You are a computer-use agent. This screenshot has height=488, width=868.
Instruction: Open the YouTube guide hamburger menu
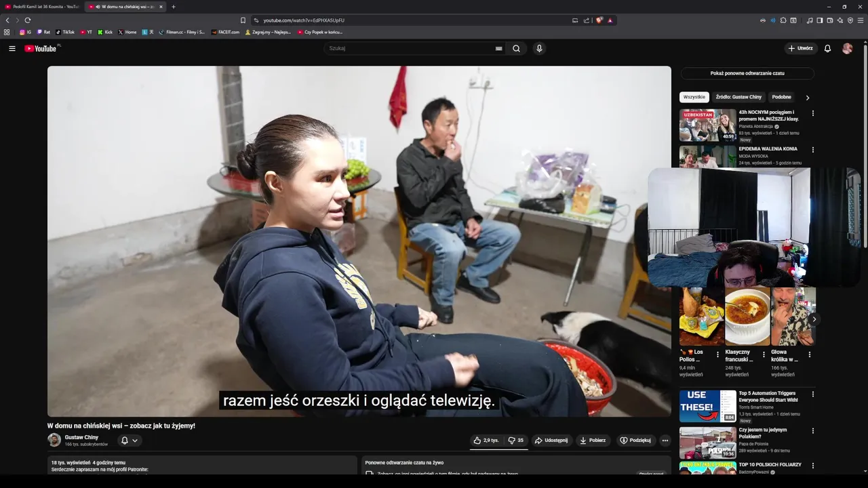12,48
